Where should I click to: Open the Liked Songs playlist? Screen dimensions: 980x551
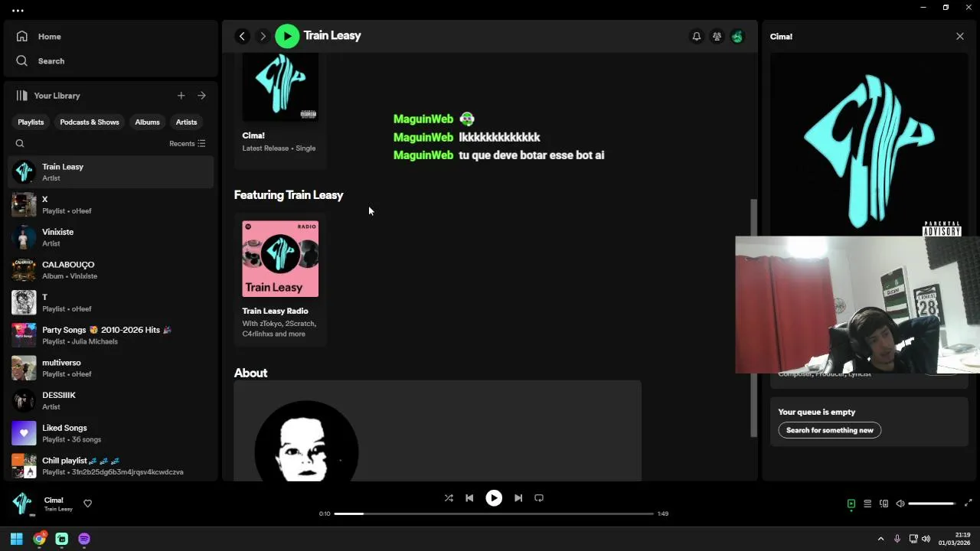pyautogui.click(x=111, y=433)
